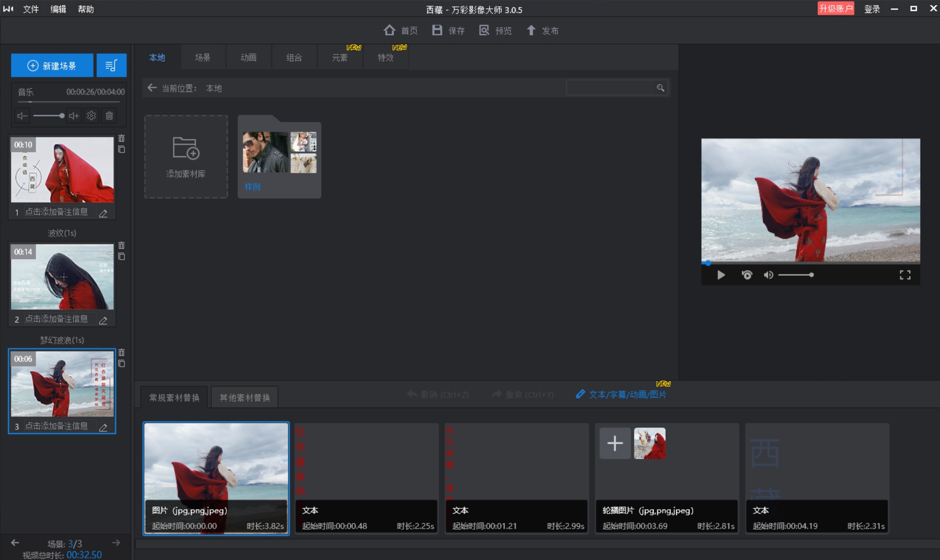Open 文本/字幕/动画/图片 editor link
940x560 pixels.
point(621,394)
